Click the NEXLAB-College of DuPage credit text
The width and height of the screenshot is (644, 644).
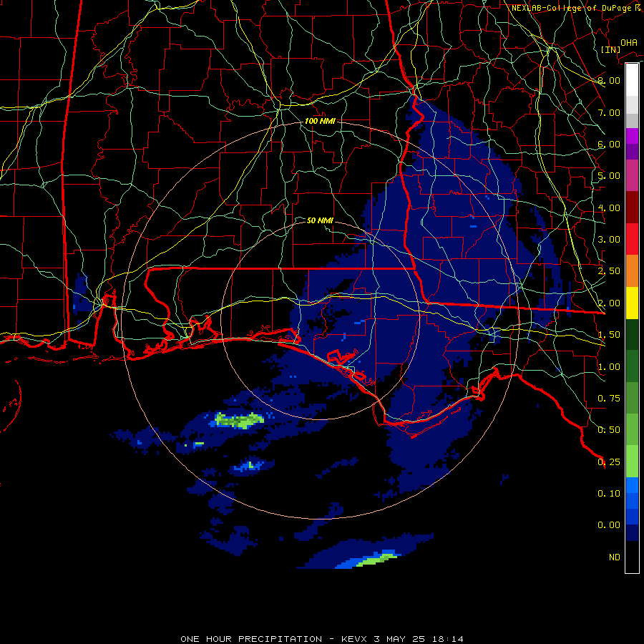(x=576, y=8)
